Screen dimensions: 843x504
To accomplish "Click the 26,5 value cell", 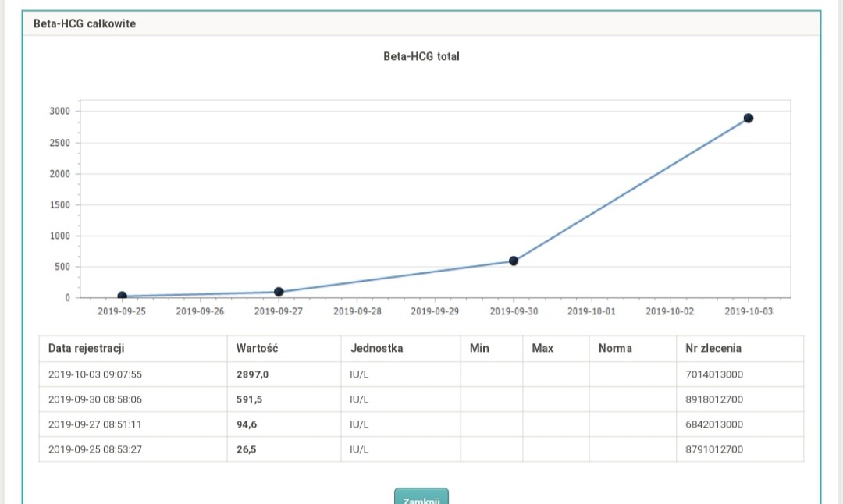I will tap(248, 449).
